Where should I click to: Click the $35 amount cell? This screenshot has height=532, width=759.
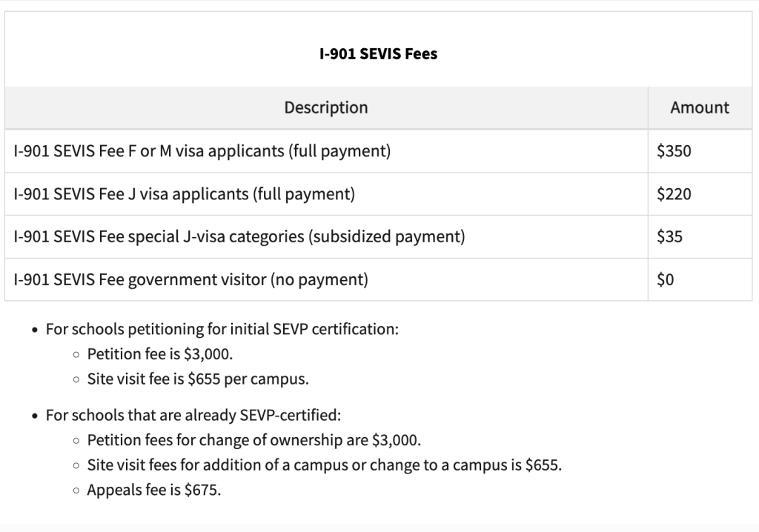click(x=700, y=236)
